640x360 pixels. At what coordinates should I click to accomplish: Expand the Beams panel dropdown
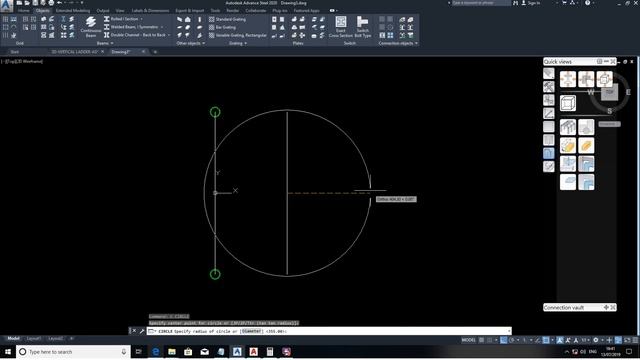(x=105, y=43)
